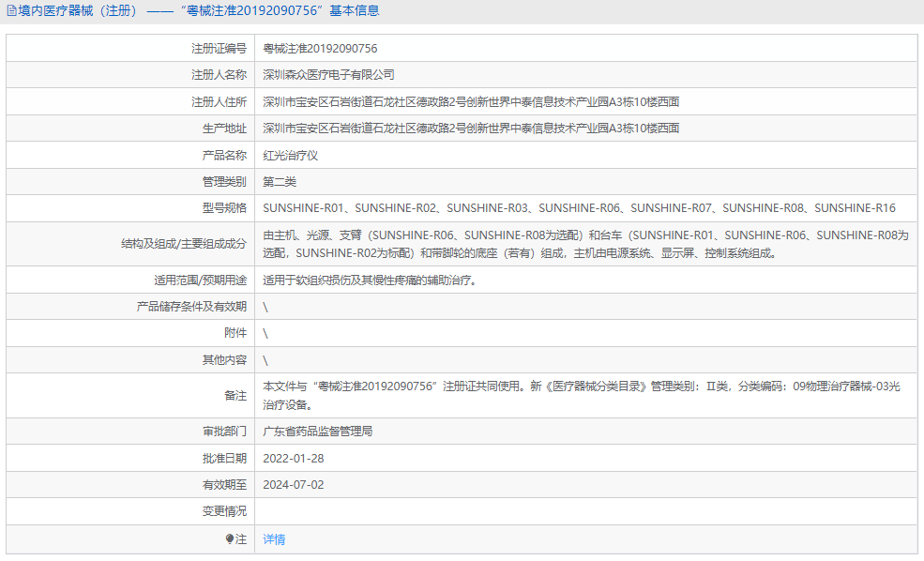924x561 pixels.
Task: Select approving department 广东省药品监督管理局
Action: point(318,432)
